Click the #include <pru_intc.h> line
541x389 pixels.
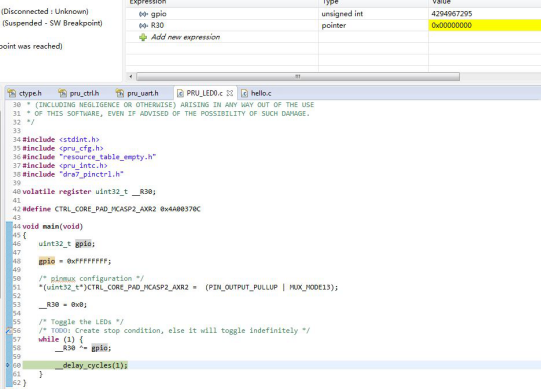tap(65, 166)
